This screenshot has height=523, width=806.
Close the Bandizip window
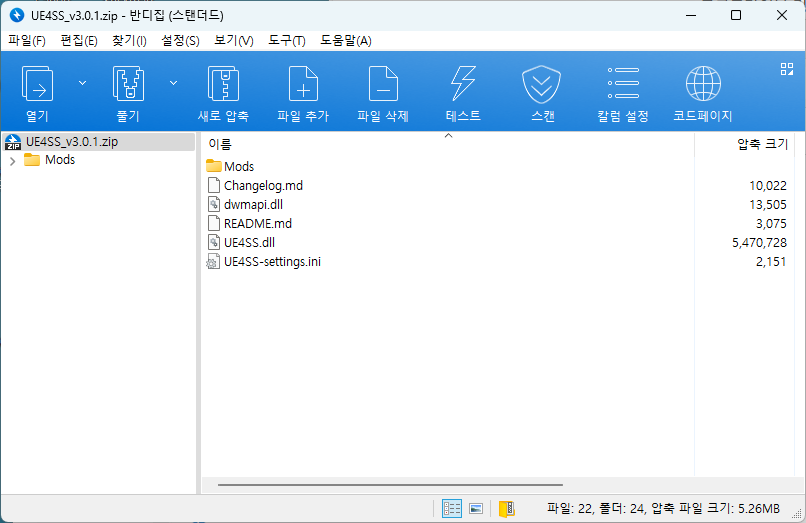(x=782, y=15)
